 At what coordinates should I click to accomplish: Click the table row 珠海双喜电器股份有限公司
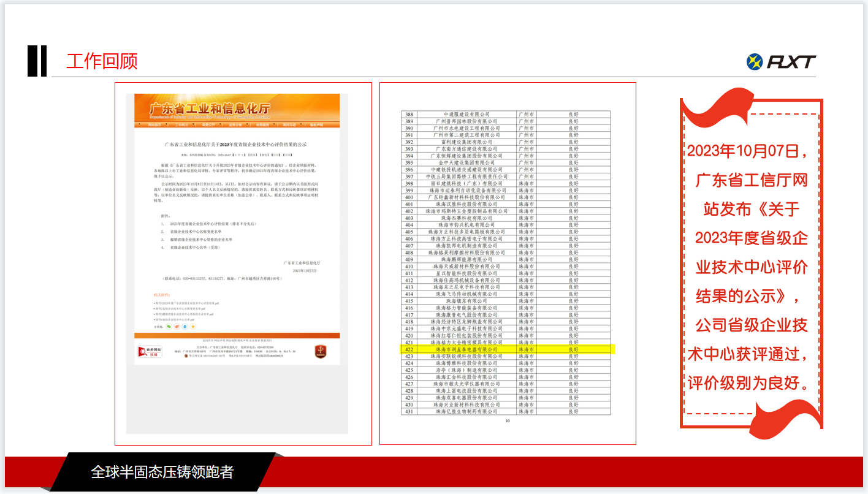[x=506, y=398]
